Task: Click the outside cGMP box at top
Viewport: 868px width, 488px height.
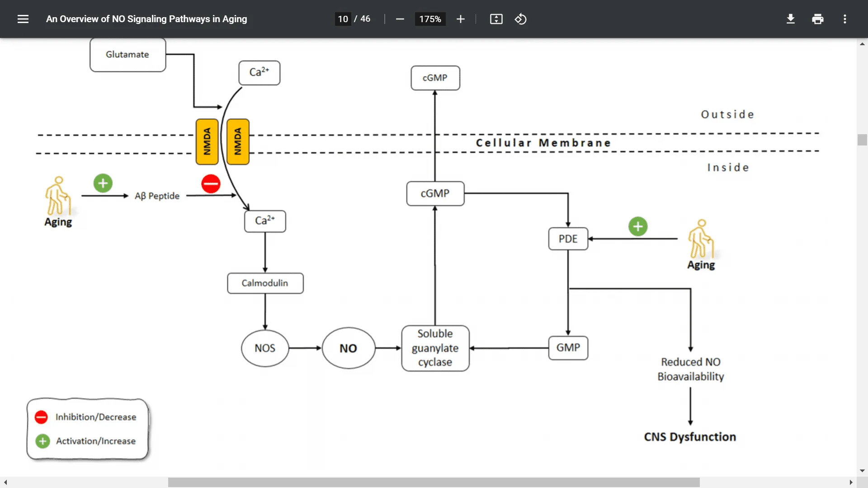Action: tap(435, 78)
